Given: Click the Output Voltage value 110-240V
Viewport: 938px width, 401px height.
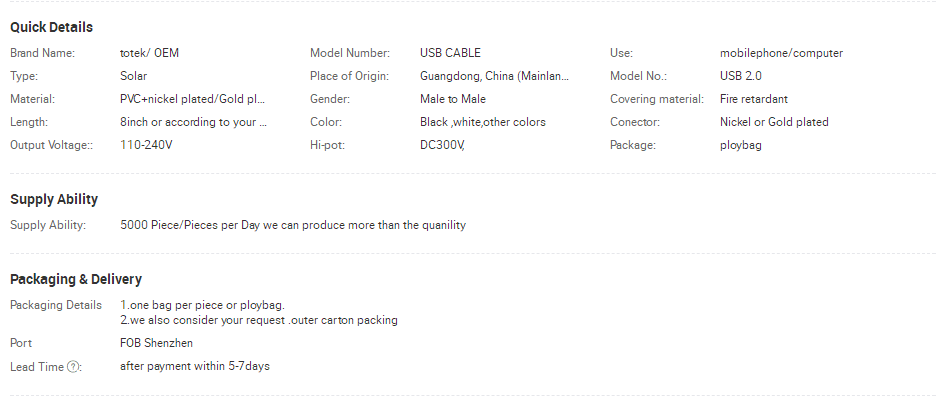Looking at the screenshot, I should coord(146,145).
